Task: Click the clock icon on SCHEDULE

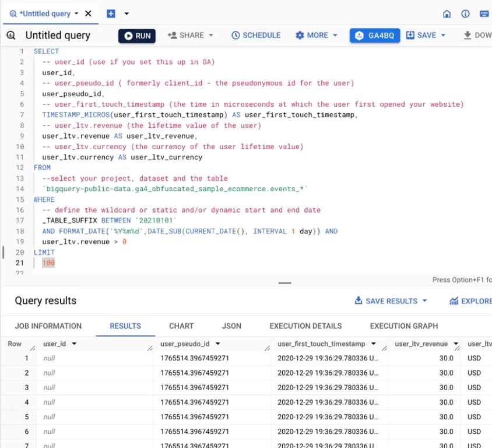Action: 236,35
